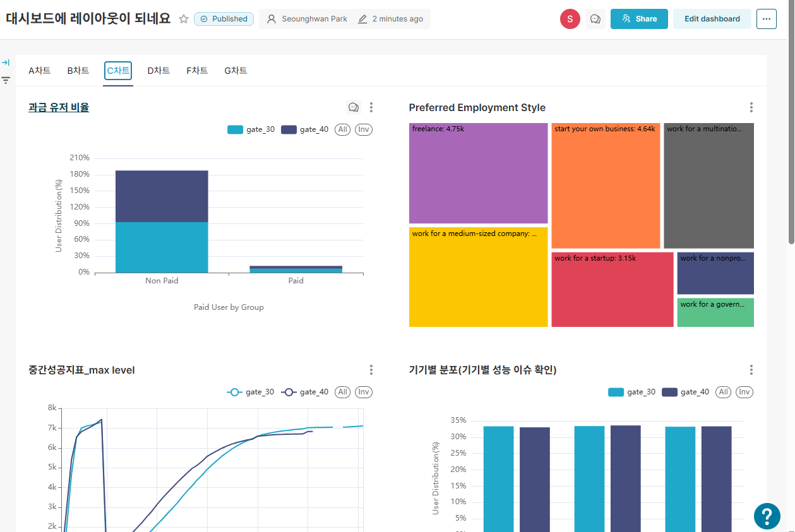Click work for a medium-sized company tile
795x532 pixels.
[x=478, y=277]
